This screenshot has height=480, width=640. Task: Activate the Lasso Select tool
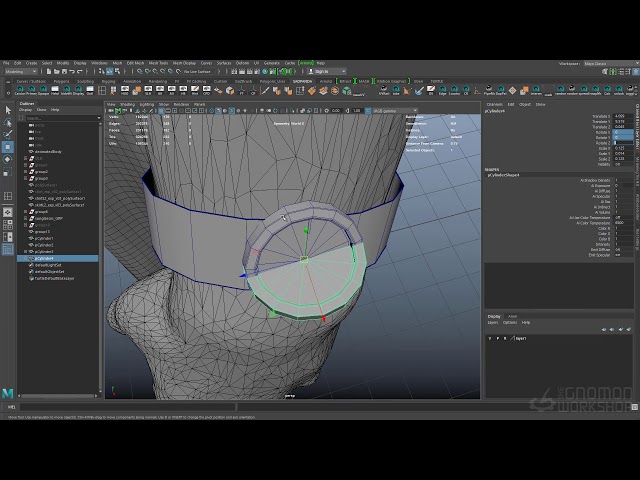click(8, 122)
